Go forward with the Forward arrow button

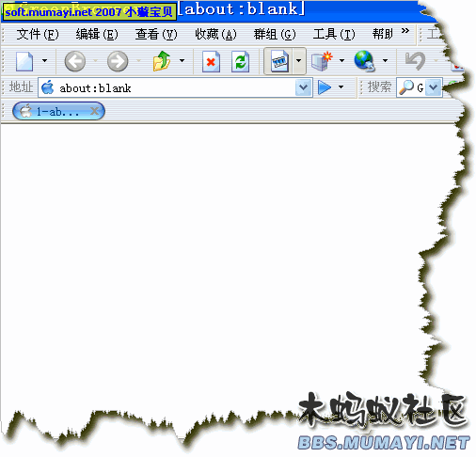click(x=118, y=61)
